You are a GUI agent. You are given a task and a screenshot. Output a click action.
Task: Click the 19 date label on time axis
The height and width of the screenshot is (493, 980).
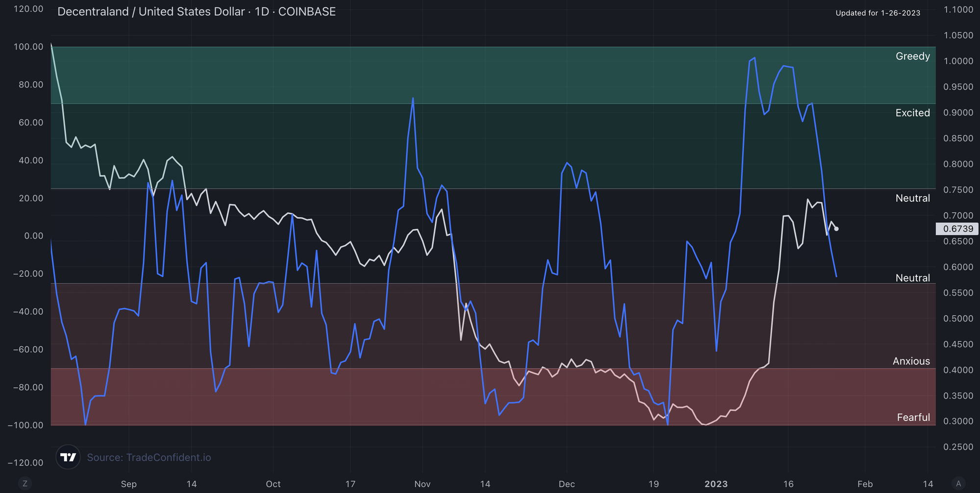[654, 484]
